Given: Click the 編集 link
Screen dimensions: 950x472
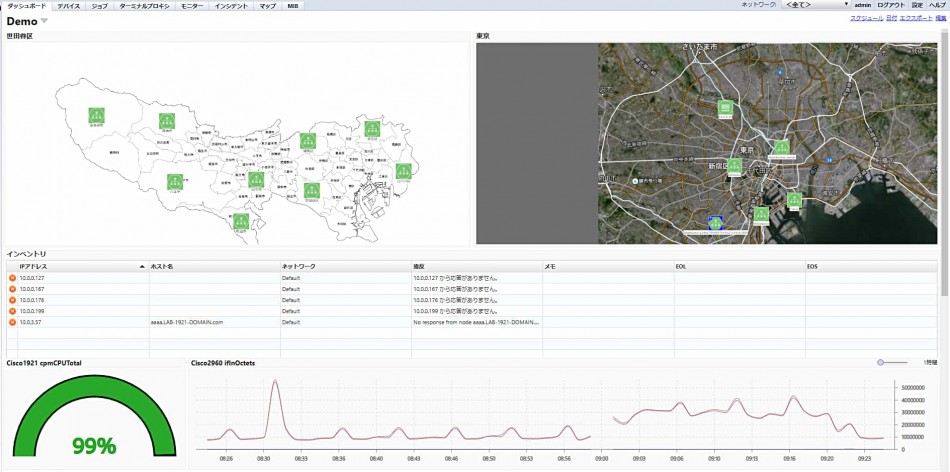Looking at the screenshot, I should click(941, 19).
